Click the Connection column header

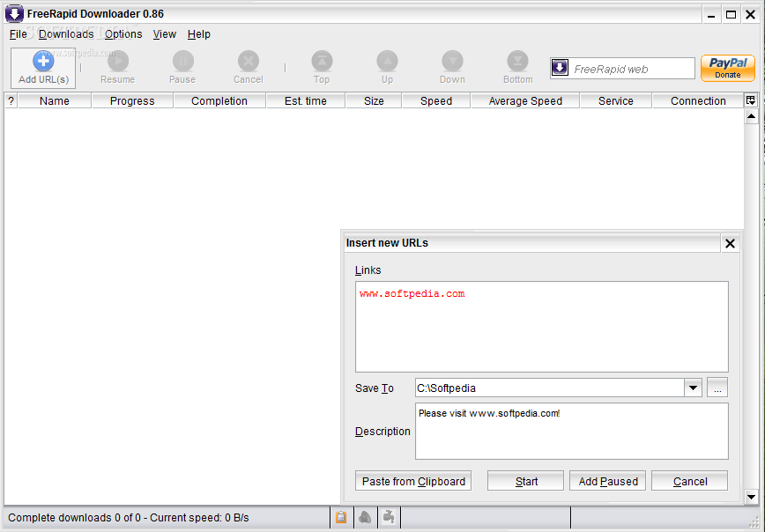click(x=698, y=101)
